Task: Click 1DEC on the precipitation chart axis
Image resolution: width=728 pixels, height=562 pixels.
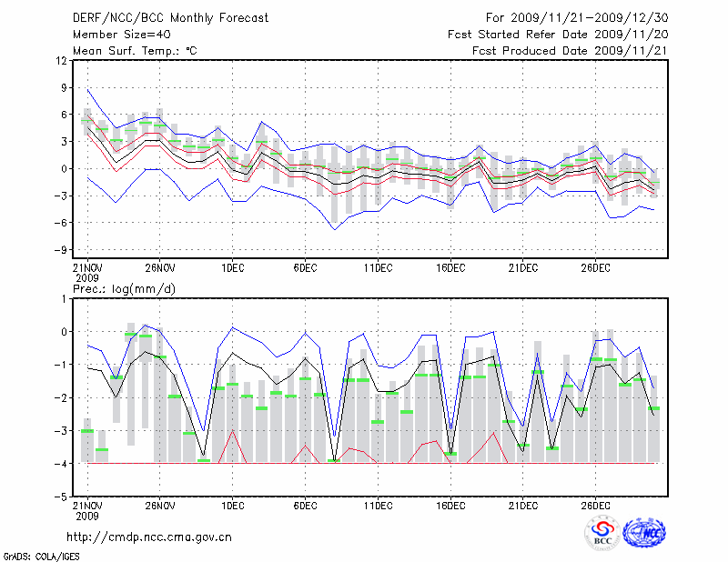Action: tap(232, 506)
